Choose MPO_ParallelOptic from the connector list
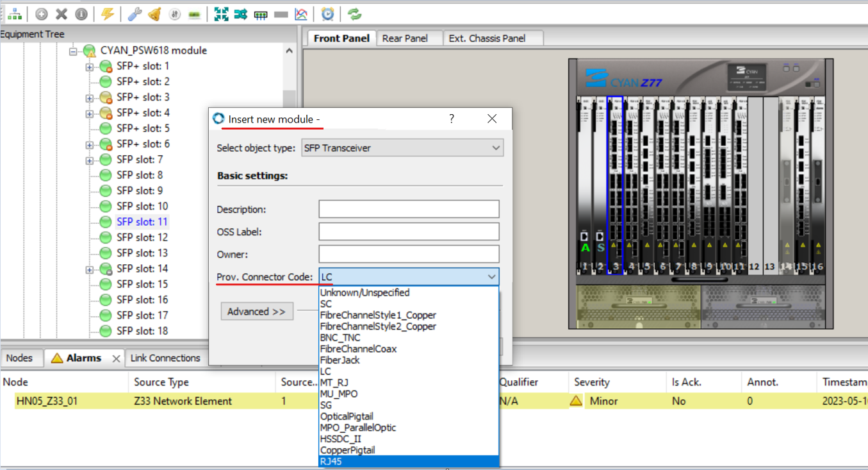Image resolution: width=868 pixels, height=470 pixels. (x=409, y=428)
